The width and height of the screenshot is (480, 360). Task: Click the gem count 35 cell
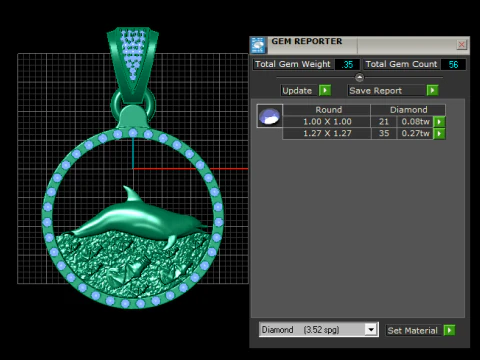(384, 133)
